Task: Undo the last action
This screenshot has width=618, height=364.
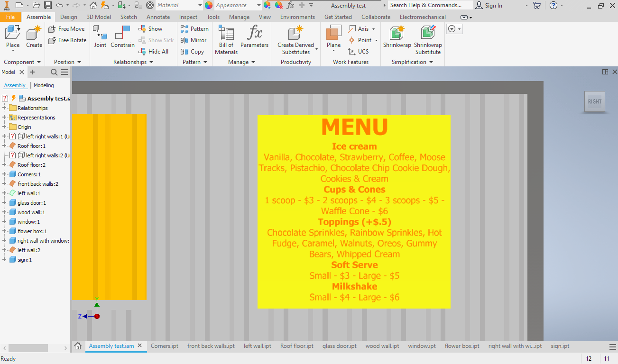Action: click(x=59, y=5)
